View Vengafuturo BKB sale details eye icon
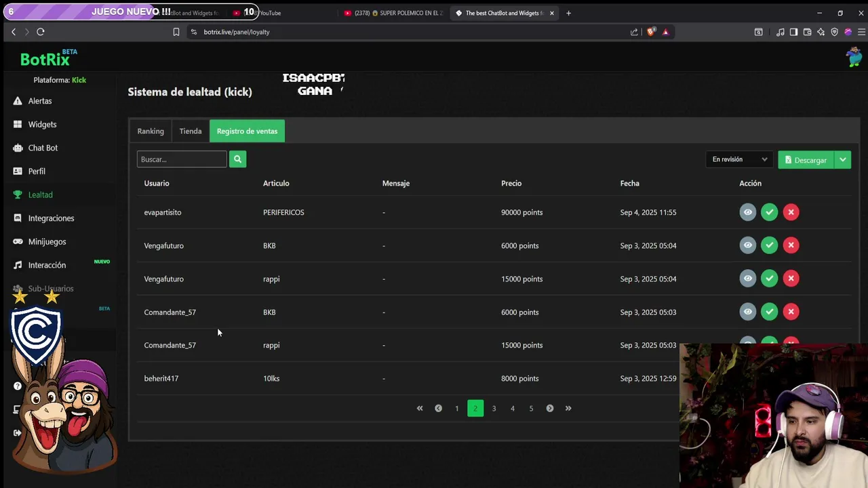 (747, 245)
